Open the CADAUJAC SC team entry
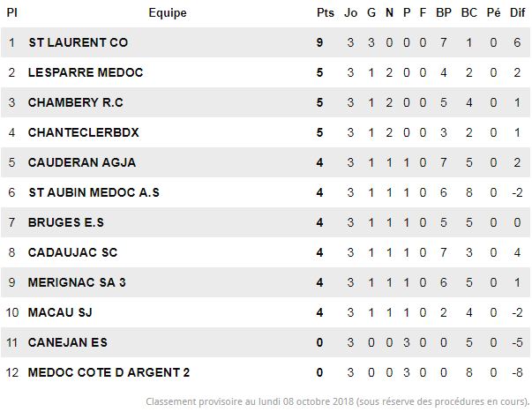This screenshot has height=412, width=532. (x=72, y=252)
